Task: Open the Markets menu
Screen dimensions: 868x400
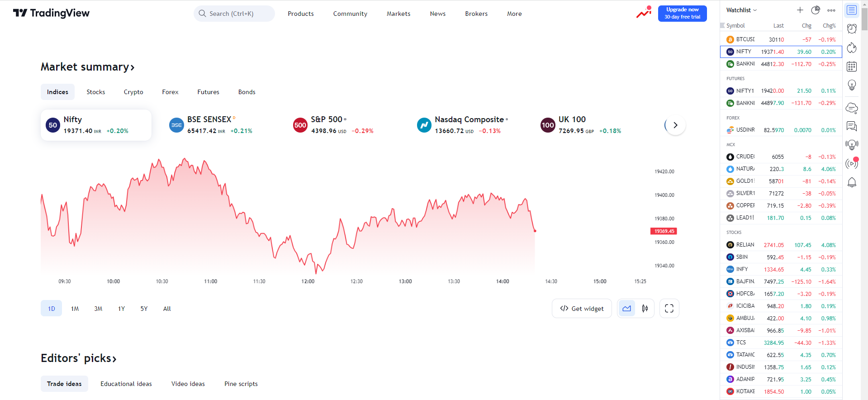Action: (398, 14)
